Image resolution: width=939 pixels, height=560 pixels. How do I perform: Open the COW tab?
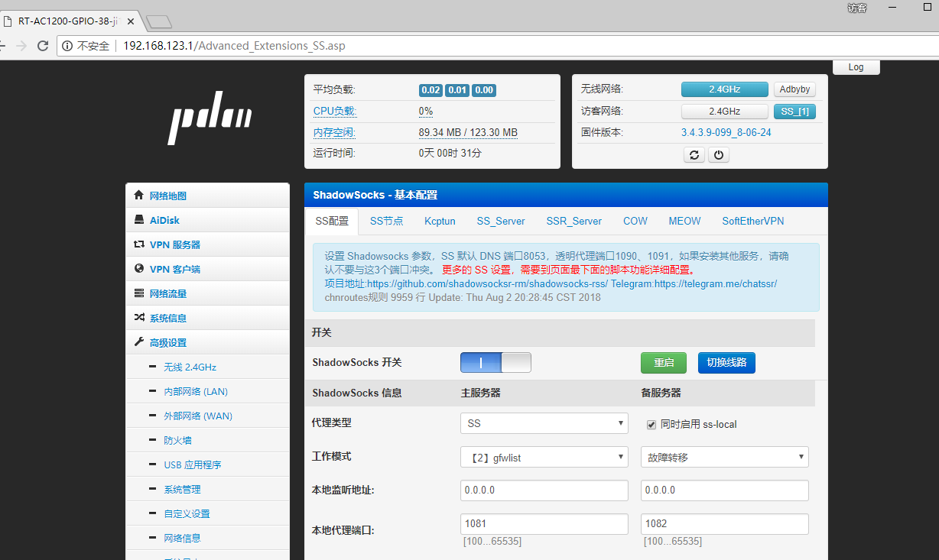635,221
